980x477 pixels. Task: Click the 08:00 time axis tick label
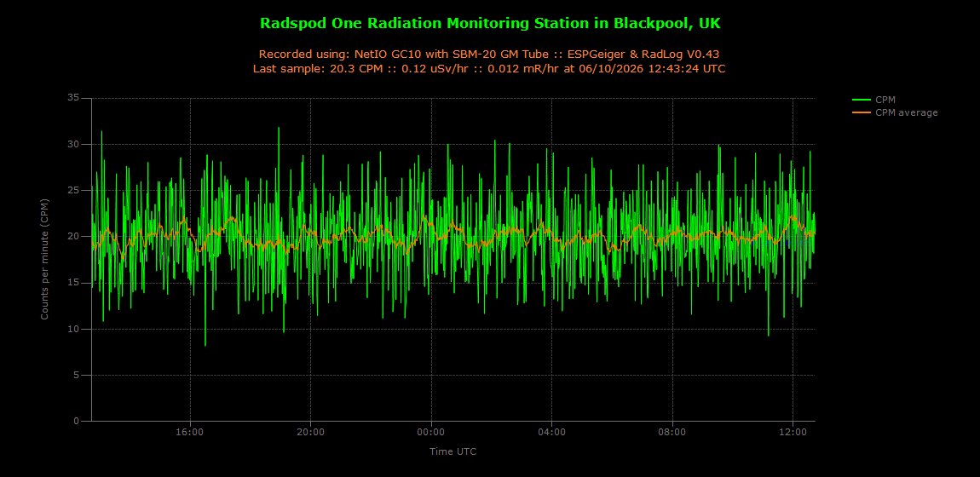tap(672, 431)
